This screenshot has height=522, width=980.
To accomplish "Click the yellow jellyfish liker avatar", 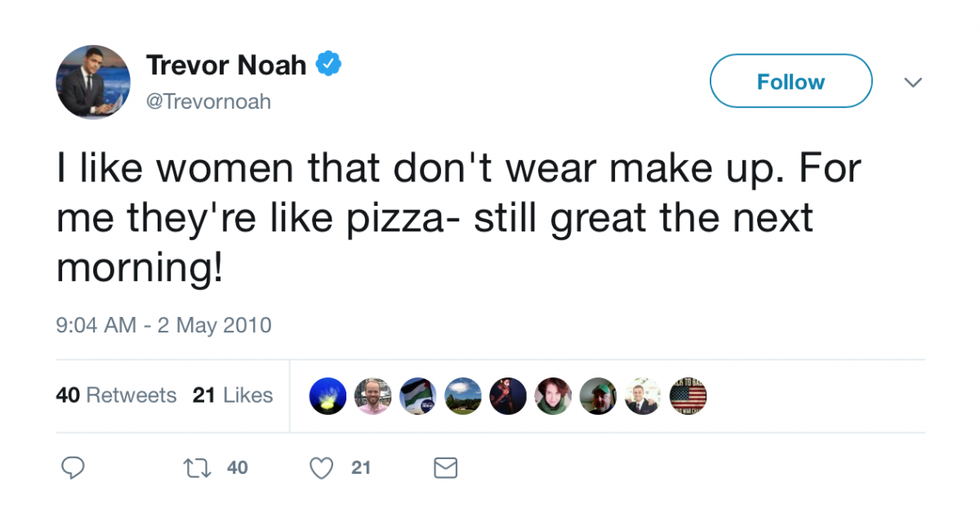I will [328, 396].
